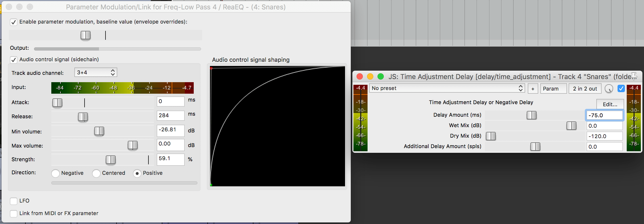
Task: Select Centered direction radio button
Action: point(96,173)
